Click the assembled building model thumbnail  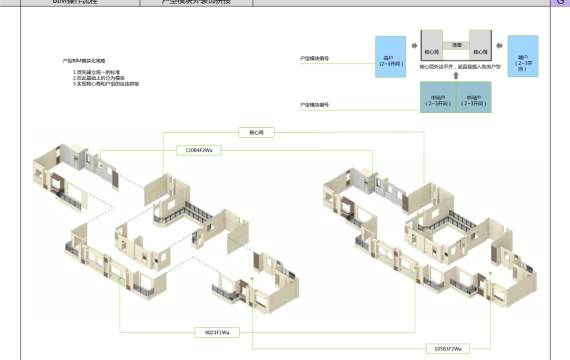(430, 238)
